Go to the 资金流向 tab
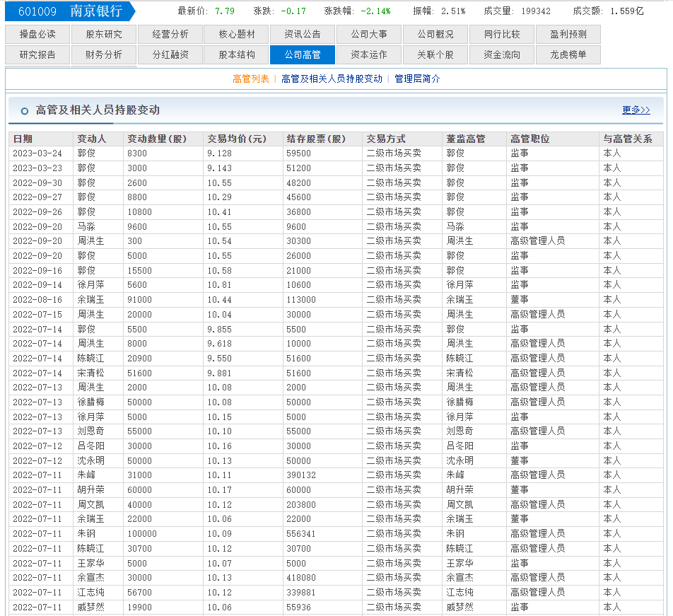 (502, 55)
